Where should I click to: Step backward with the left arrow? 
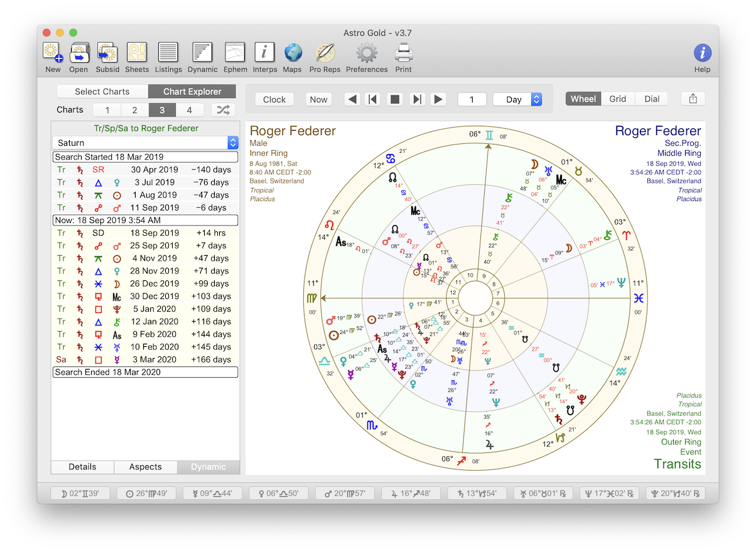point(352,99)
